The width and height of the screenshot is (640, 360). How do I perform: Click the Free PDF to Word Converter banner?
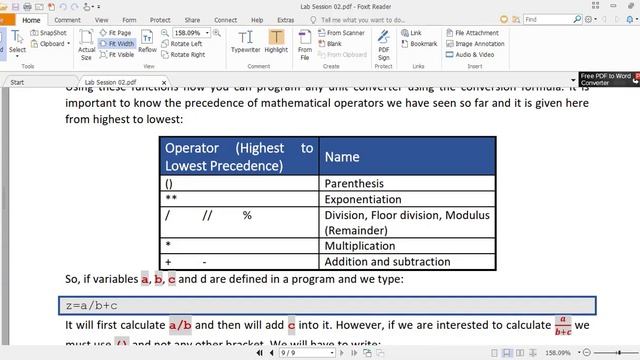click(608, 80)
